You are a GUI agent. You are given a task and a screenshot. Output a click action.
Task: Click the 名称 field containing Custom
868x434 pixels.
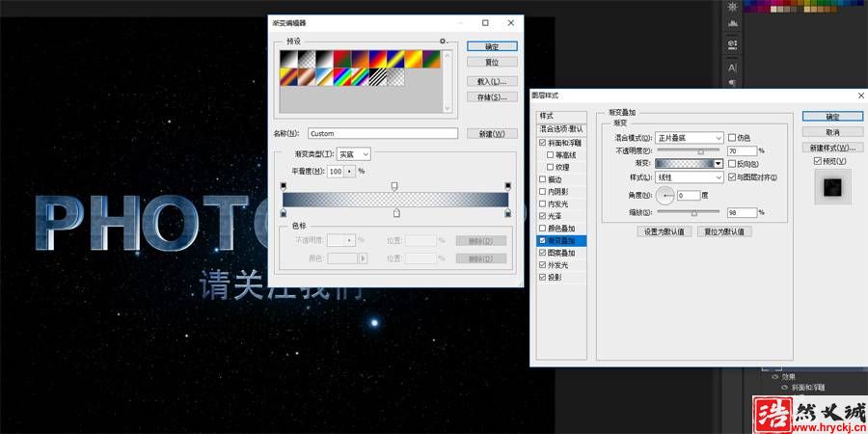click(x=383, y=133)
